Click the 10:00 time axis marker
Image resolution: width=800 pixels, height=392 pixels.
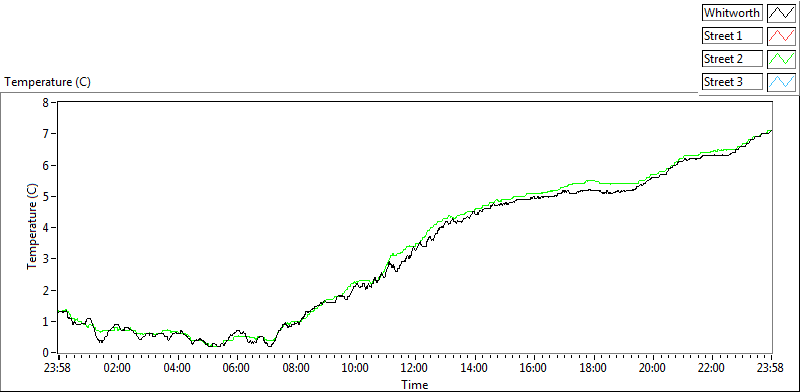point(356,368)
